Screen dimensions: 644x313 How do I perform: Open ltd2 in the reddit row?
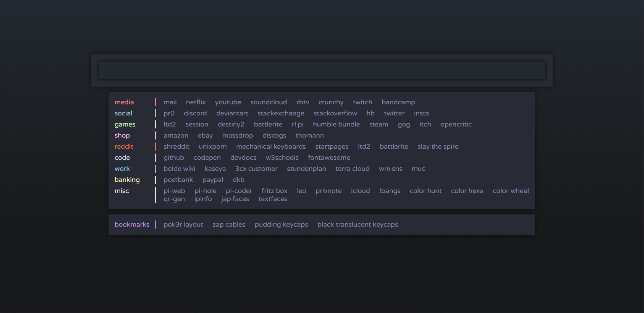(364, 146)
